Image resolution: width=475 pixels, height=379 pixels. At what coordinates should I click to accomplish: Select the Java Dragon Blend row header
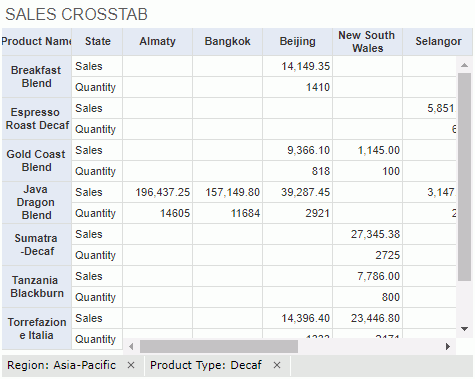point(37,202)
